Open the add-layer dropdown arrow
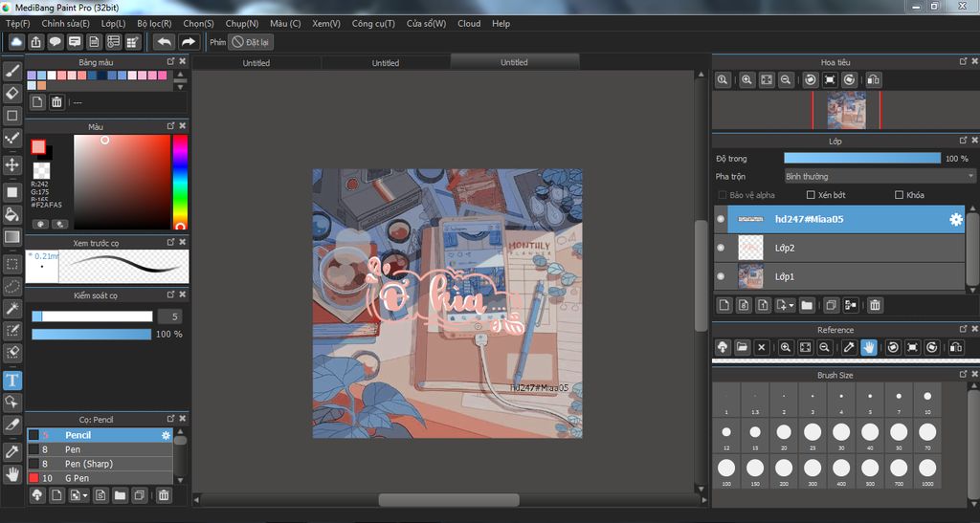 791,305
